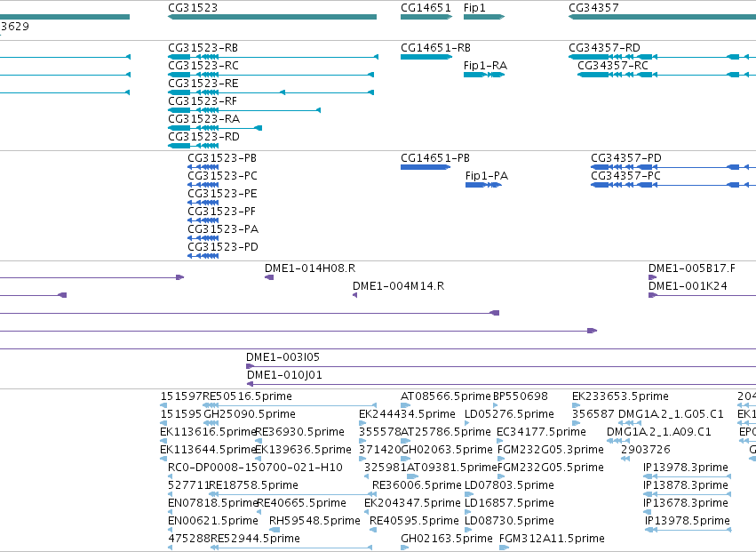This screenshot has height=552, width=756.
Task: Select protein CG31523-PD label
Action: (223, 247)
